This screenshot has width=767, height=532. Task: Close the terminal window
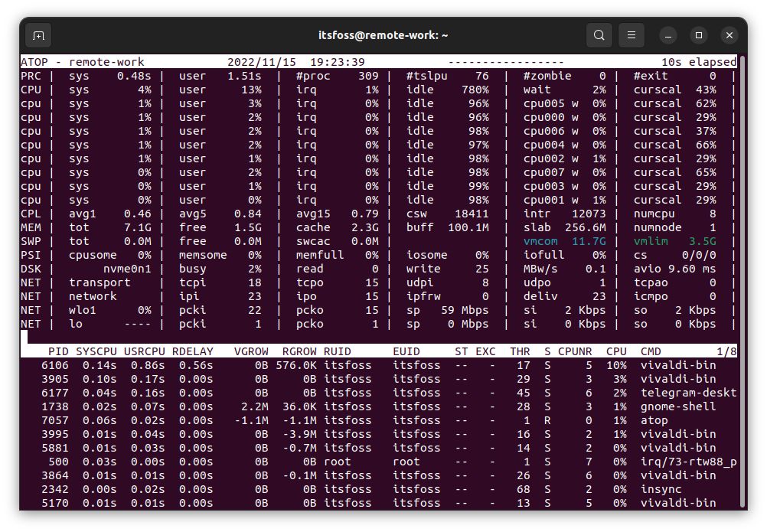click(729, 35)
